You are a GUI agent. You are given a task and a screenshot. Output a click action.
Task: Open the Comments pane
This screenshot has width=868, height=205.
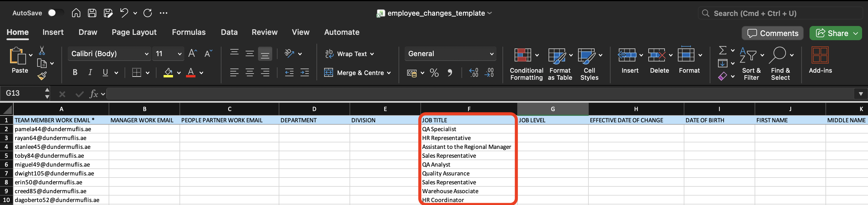[x=772, y=33]
